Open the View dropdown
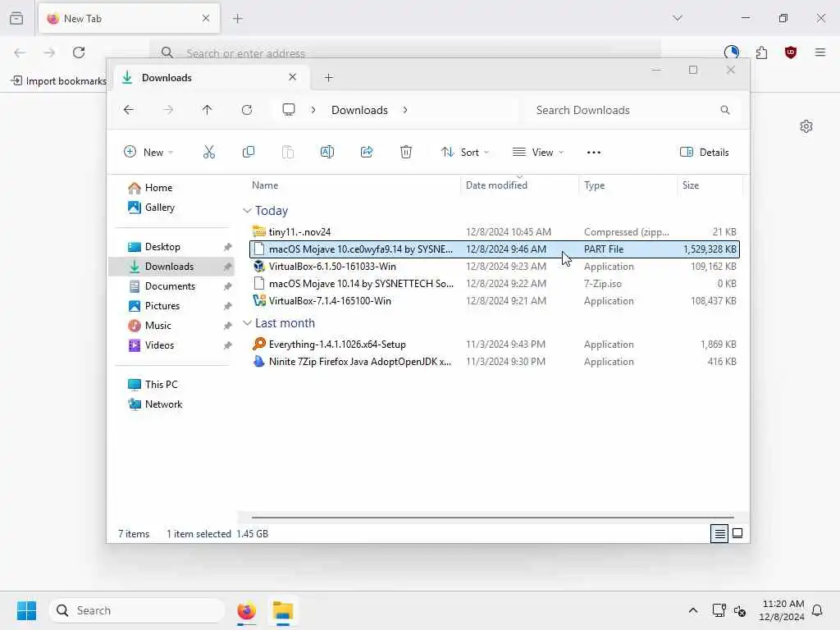The height and width of the screenshot is (630, 840). click(x=538, y=152)
